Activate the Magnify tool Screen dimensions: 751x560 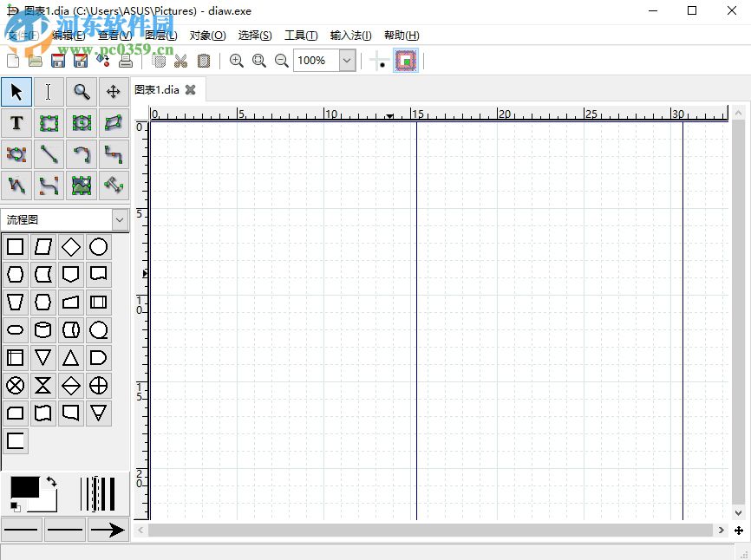(81, 91)
